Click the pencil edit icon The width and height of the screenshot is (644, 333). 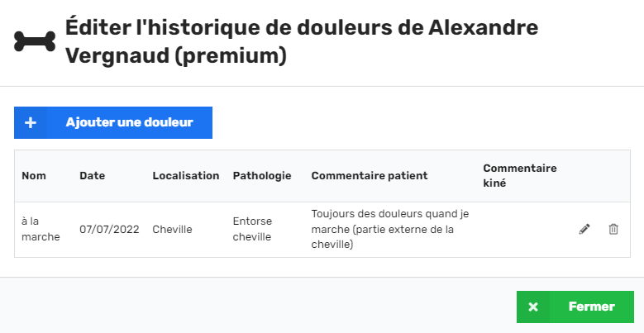click(584, 229)
